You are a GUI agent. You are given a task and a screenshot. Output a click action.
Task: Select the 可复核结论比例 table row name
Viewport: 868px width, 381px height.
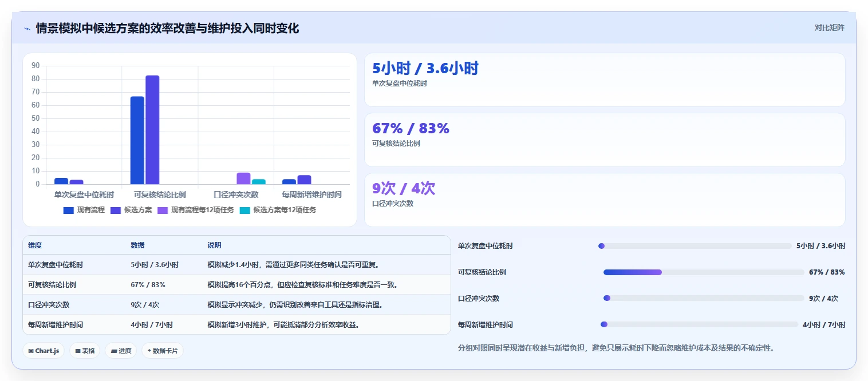pyautogui.click(x=52, y=284)
